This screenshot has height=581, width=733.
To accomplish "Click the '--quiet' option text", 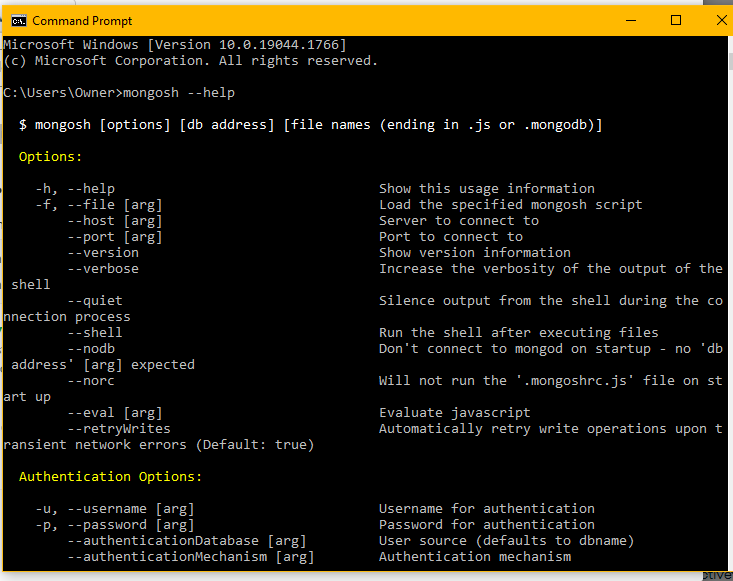I will (95, 301).
